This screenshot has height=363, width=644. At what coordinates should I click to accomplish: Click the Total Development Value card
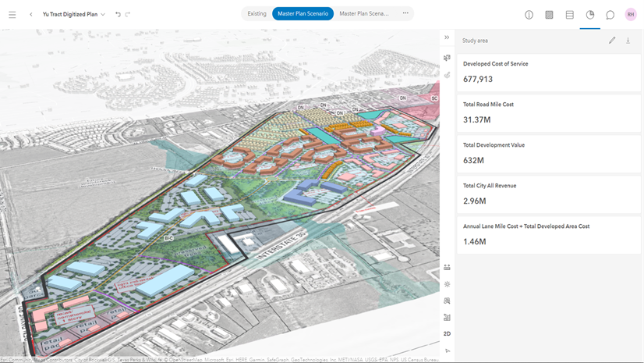point(549,154)
